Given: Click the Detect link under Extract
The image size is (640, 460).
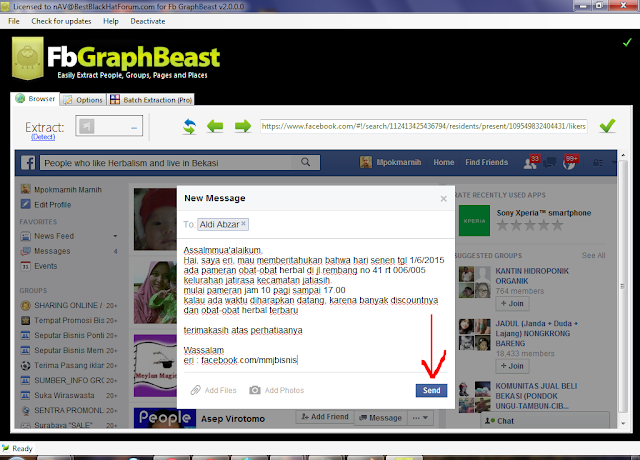Looking at the screenshot, I should click(x=43, y=137).
